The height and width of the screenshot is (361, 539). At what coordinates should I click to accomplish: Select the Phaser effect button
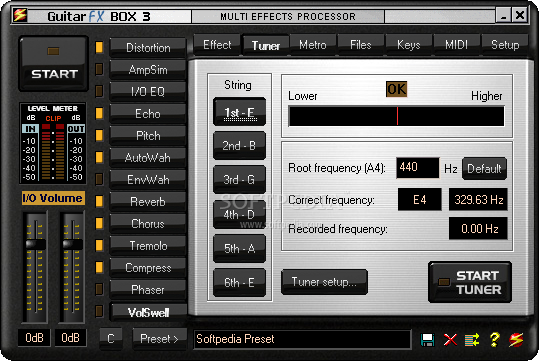tap(148, 290)
